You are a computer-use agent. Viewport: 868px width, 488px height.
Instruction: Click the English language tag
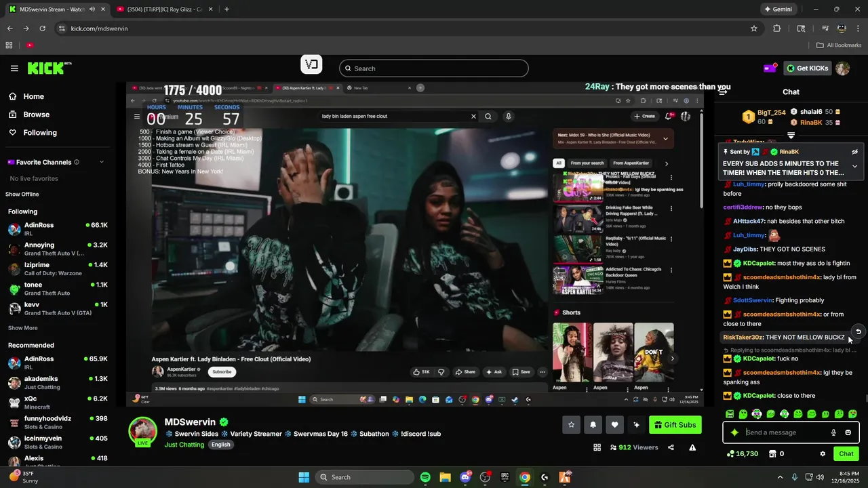pyautogui.click(x=220, y=445)
